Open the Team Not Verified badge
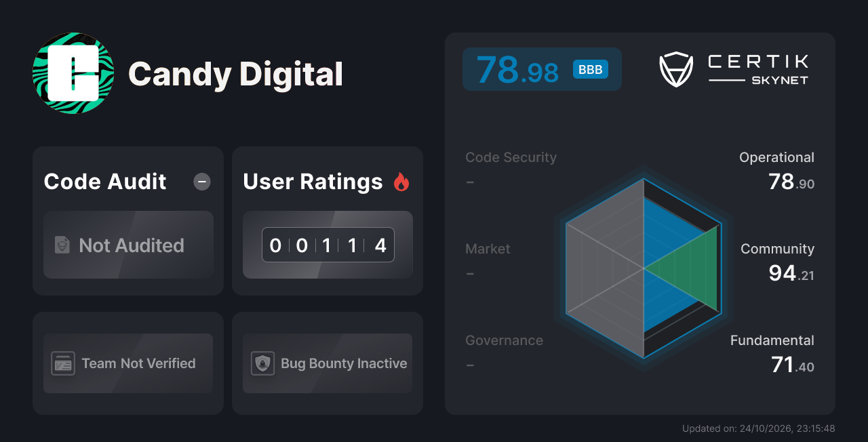868x442 pixels. (128, 363)
